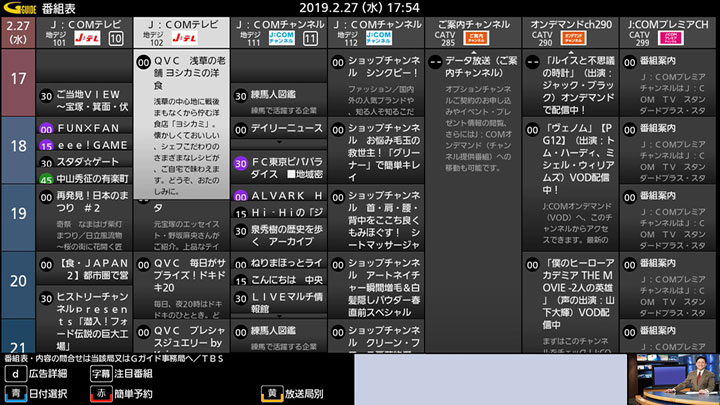Open 広告詳細 ad details
This screenshot has height=405, width=720.
coord(48,374)
